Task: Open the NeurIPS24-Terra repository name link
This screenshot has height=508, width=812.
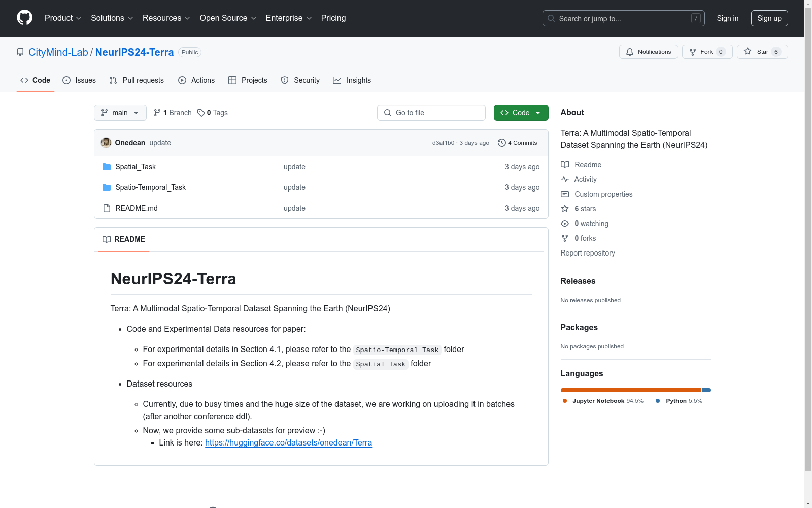Action: (134, 52)
